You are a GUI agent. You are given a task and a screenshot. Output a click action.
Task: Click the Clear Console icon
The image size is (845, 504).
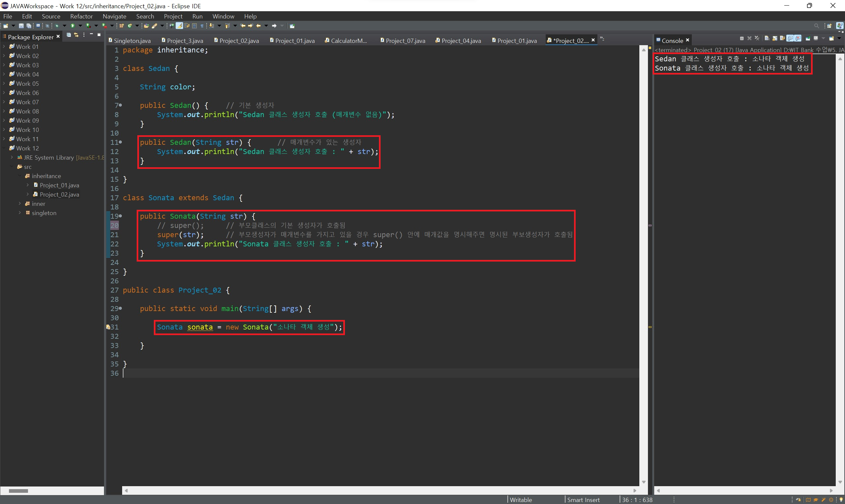(767, 38)
